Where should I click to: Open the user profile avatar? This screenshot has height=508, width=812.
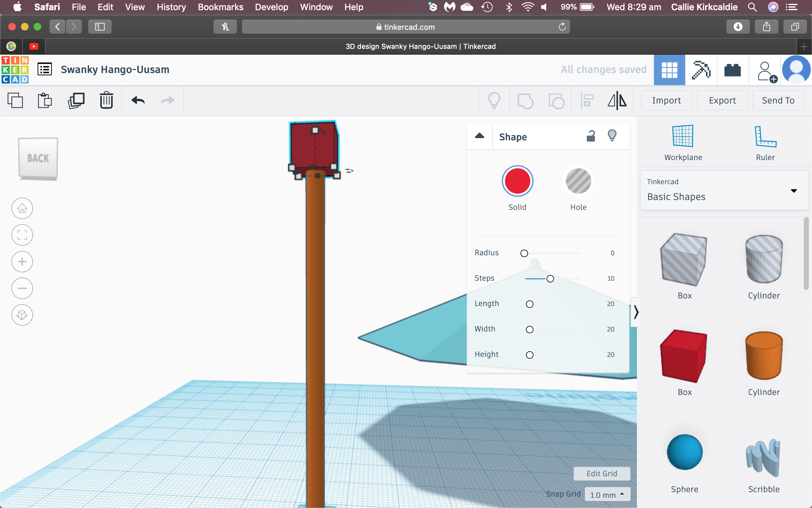pyautogui.click(x=796, y=70)
